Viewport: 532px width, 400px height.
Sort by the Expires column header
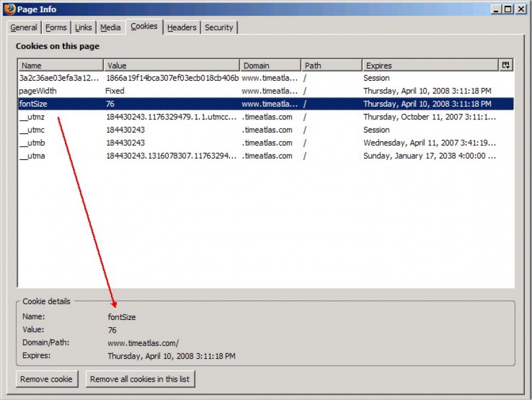[430, 65]
